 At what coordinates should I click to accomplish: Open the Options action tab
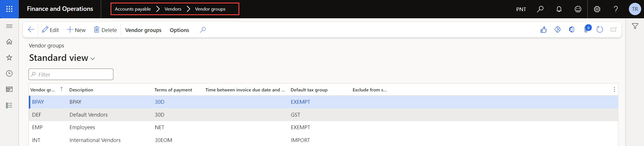(x=179, y=30)
